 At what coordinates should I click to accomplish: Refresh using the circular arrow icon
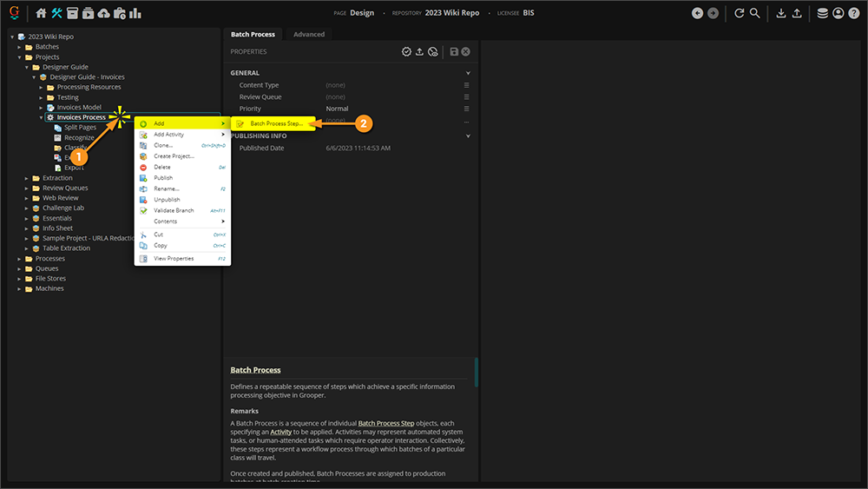click(x=739, y=13)
